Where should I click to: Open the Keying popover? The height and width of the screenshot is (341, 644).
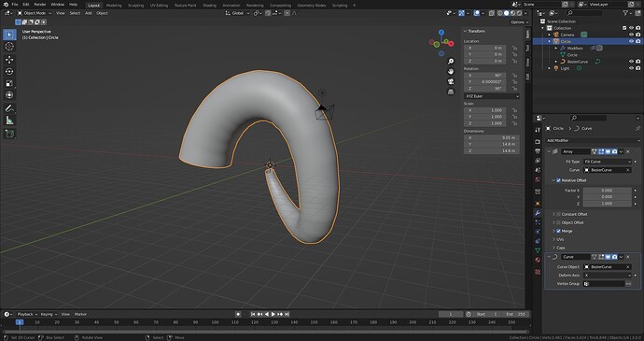click(x=49, y=314)
